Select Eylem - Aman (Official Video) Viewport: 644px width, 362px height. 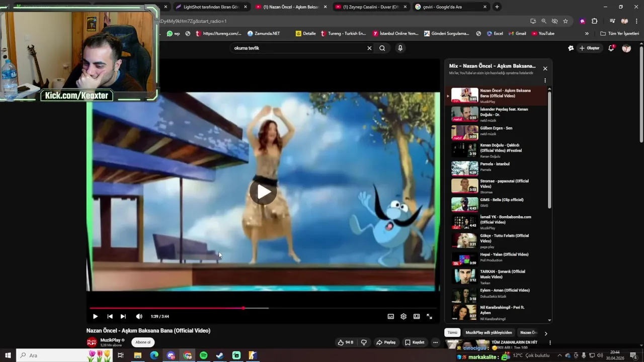click(497, 294)
